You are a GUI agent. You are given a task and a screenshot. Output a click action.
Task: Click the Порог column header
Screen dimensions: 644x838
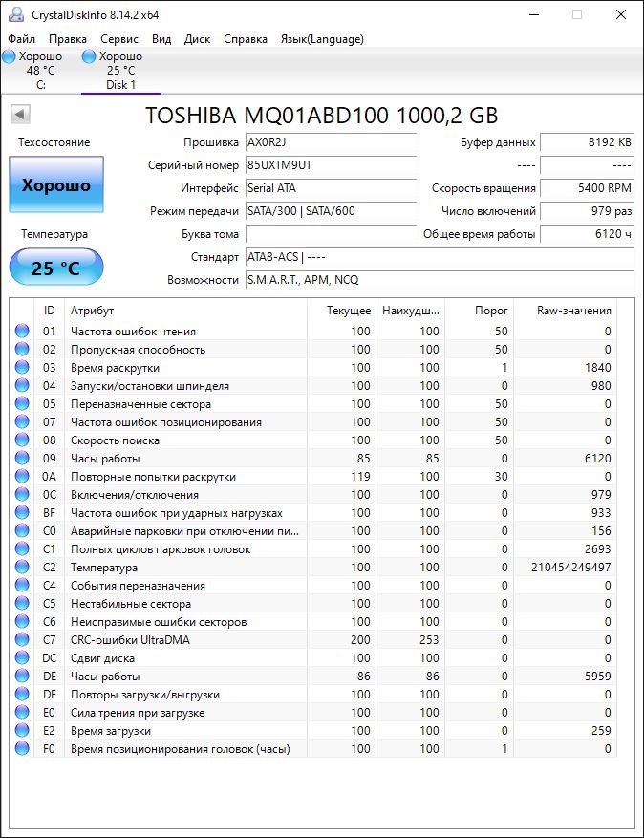pyautogui.click(x=491, y=311)
